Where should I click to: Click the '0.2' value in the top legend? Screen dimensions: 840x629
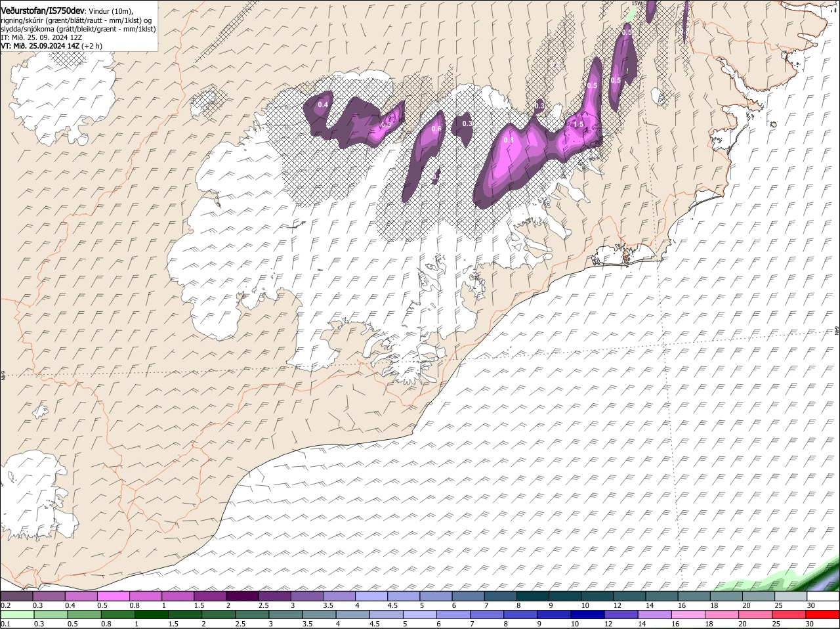pyautogui.click(x=5, y=605)
